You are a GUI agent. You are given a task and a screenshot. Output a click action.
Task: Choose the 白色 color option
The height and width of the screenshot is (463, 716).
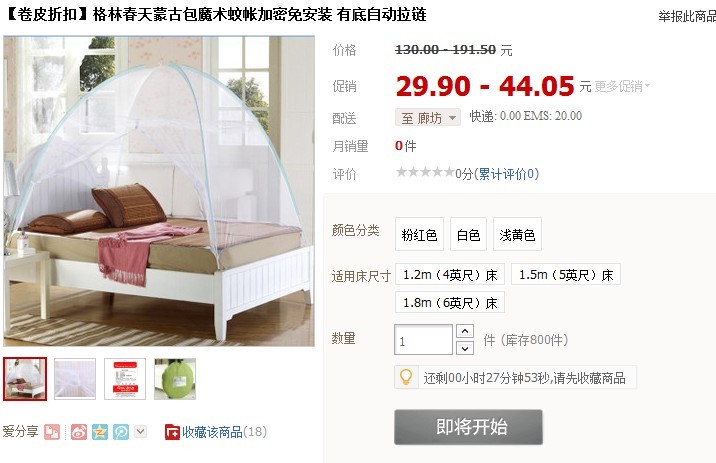[469, 234]
